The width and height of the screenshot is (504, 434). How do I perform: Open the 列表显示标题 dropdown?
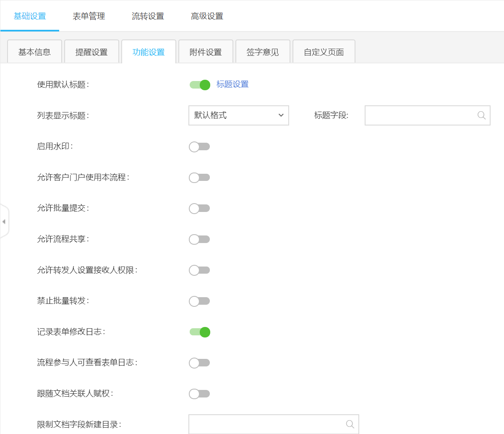point(239,115)
